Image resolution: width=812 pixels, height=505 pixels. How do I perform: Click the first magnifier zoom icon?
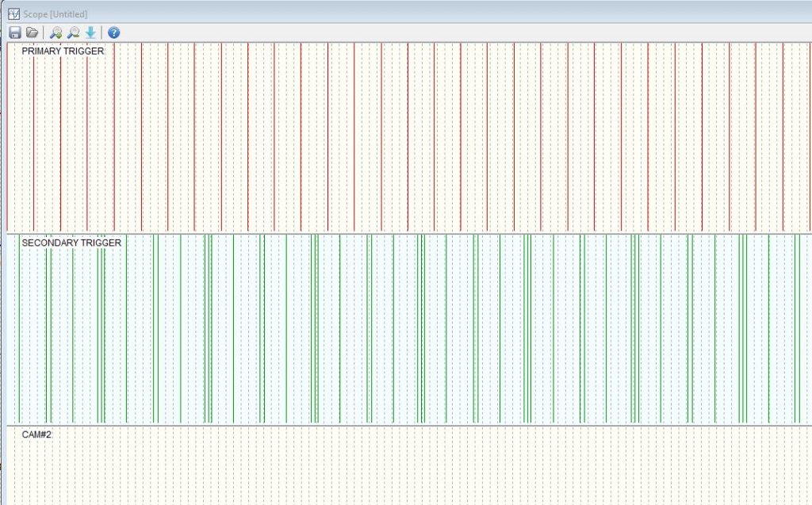point(56,33)
